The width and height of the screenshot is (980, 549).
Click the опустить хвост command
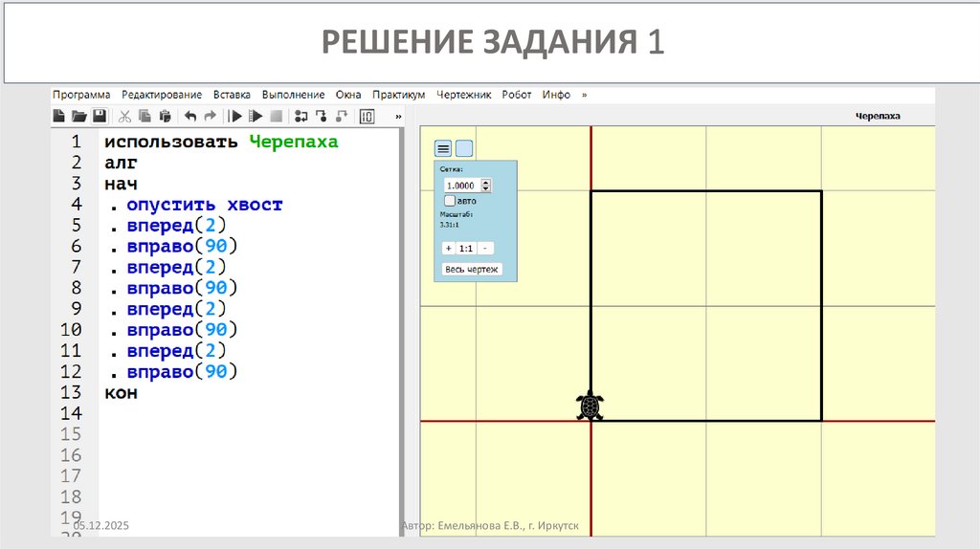click(x=205, y=205)
